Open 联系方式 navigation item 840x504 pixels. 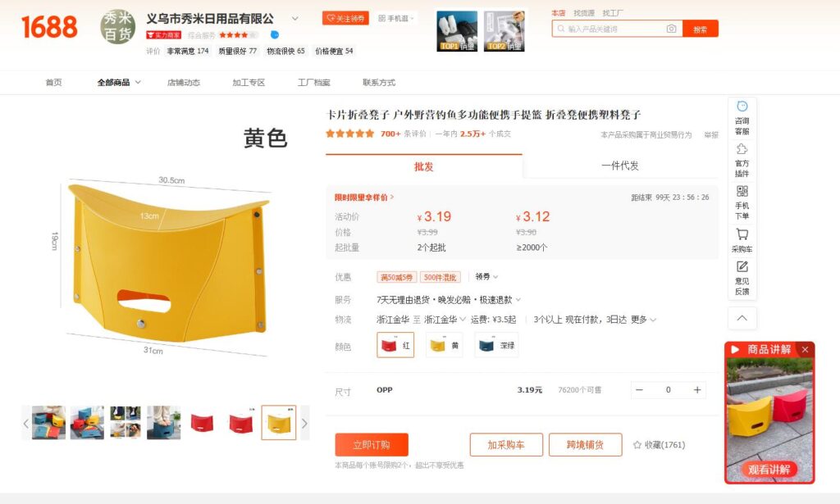tap(379, 83)
